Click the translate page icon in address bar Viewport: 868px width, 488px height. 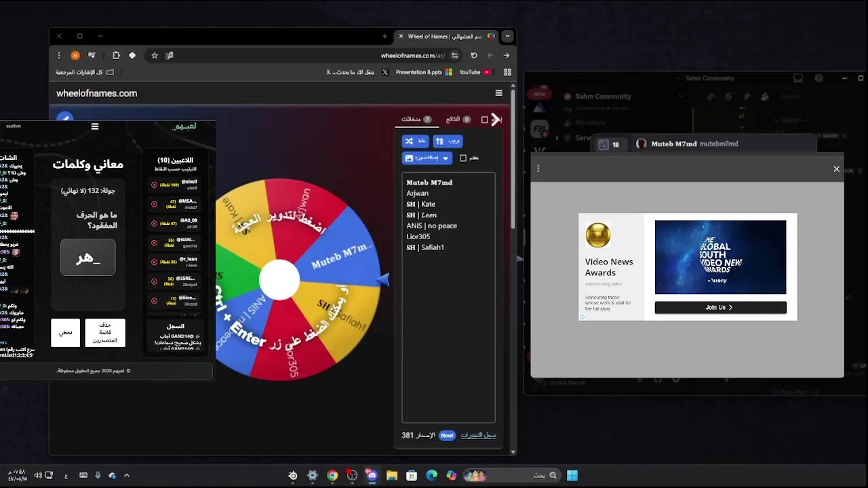point(170,56)
